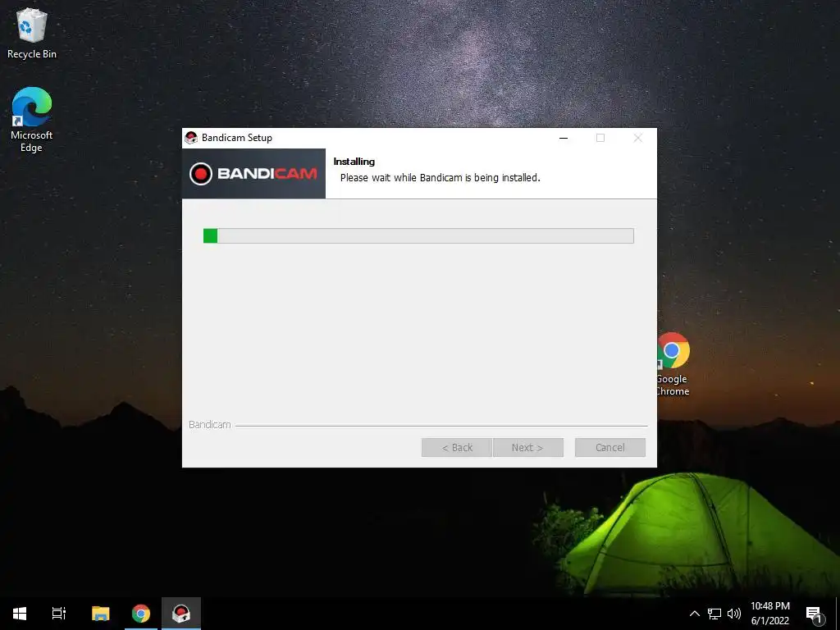
Task: Minimize the Bandicam Setup window
Action: (564, 138)
